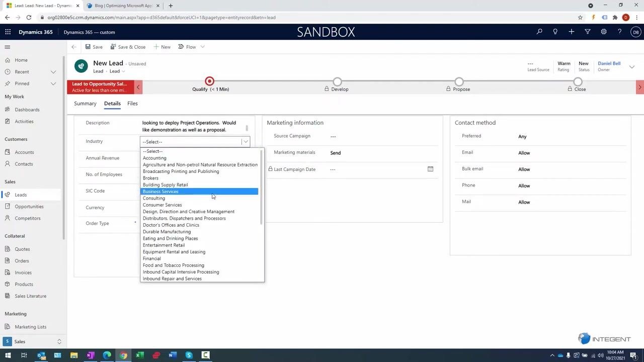
Task: Switch to the Files tab
Action: (132, 104)
